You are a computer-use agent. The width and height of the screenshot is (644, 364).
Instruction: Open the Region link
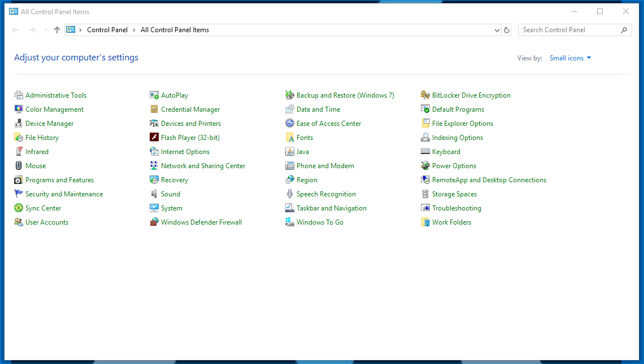click(307, 180)
